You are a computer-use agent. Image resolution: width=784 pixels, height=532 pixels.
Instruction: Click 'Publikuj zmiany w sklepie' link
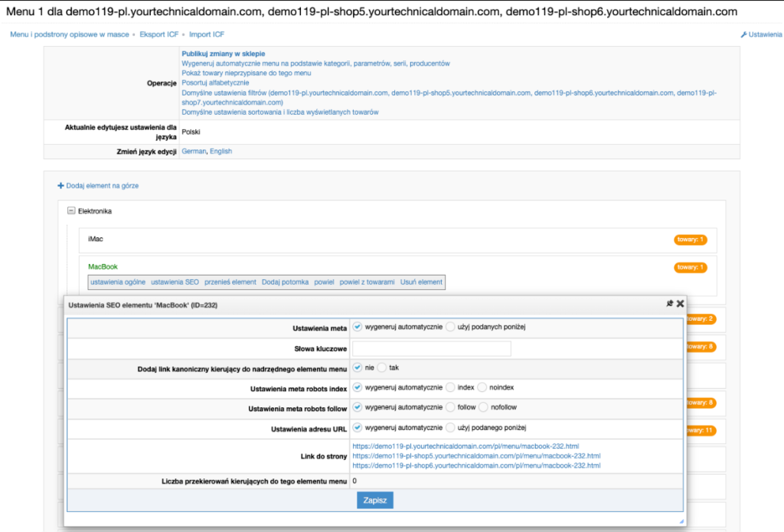click(x=223, y=54)
